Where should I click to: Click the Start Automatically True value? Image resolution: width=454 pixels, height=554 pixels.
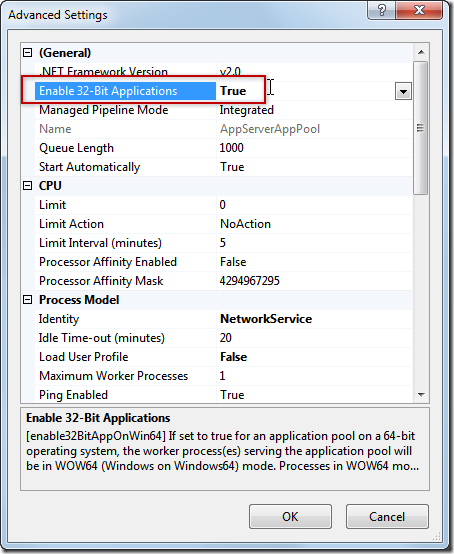coord(232,167)
